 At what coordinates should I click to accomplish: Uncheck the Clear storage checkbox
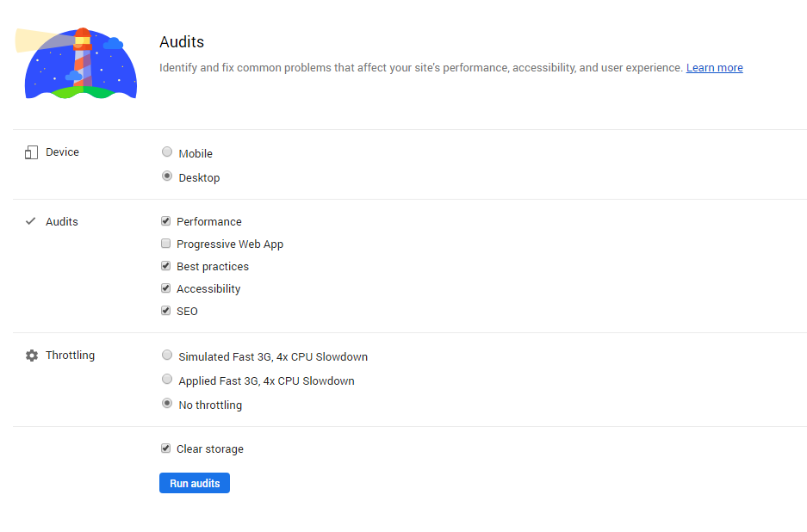[x=166, y=448]
